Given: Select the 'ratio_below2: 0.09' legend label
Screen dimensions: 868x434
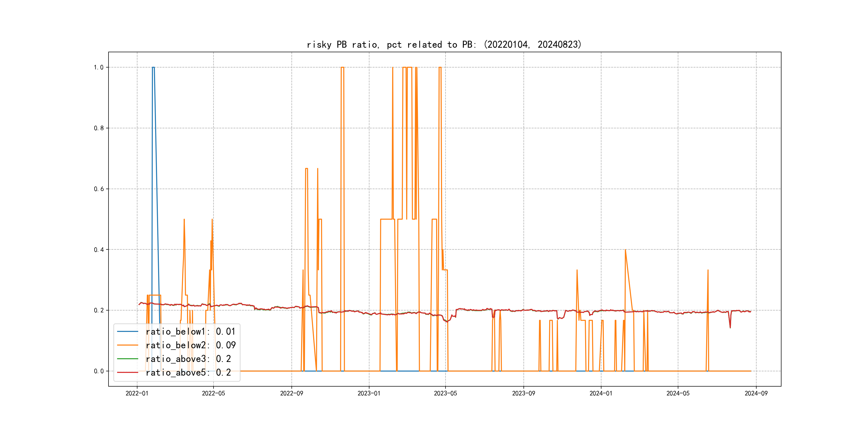Looking at the screenshot, I should tap(190, 345).
